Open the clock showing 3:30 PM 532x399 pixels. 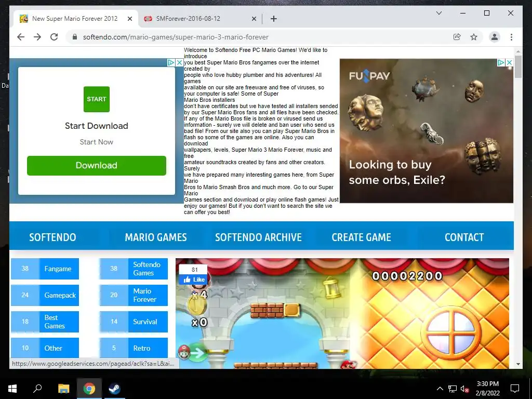click(x=487, y=389)
